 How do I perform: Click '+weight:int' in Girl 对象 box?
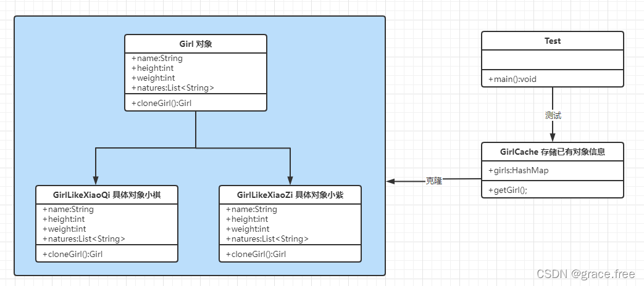click(153, 78)
